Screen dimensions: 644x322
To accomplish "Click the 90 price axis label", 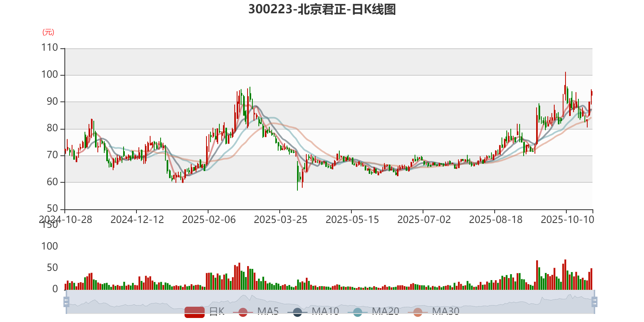I will (x=52, y=102).
